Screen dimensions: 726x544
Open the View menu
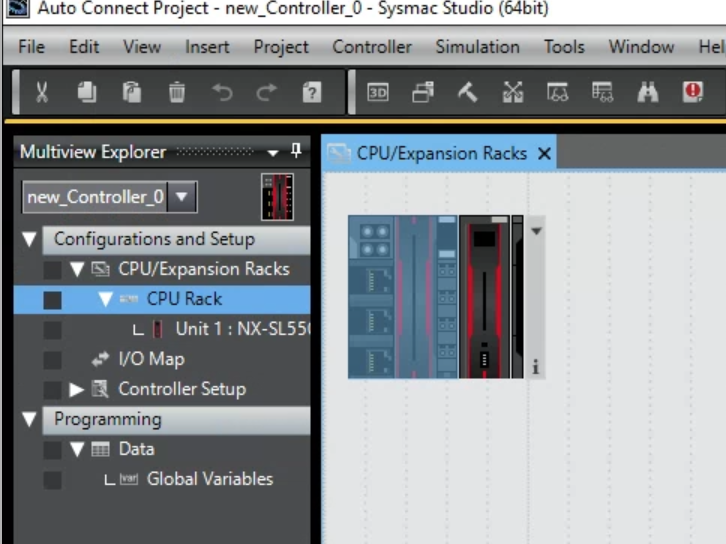tap(142, 47)
